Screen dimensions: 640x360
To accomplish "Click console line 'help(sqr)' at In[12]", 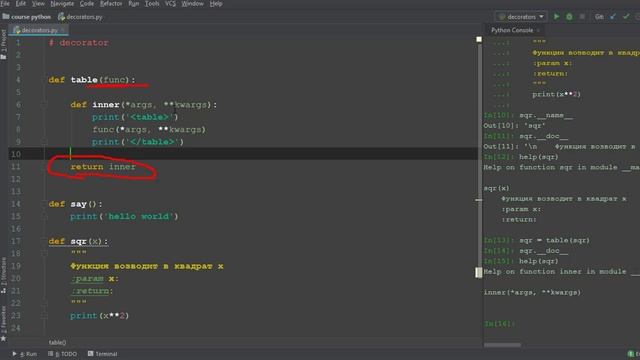I will (538, 157).
